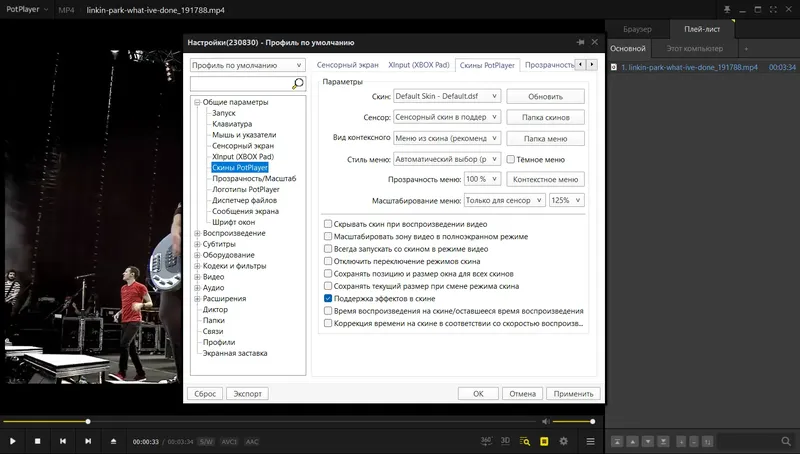Click the speaker mute icon
This screenshot has width=800, height=454.
click(546, 421)
